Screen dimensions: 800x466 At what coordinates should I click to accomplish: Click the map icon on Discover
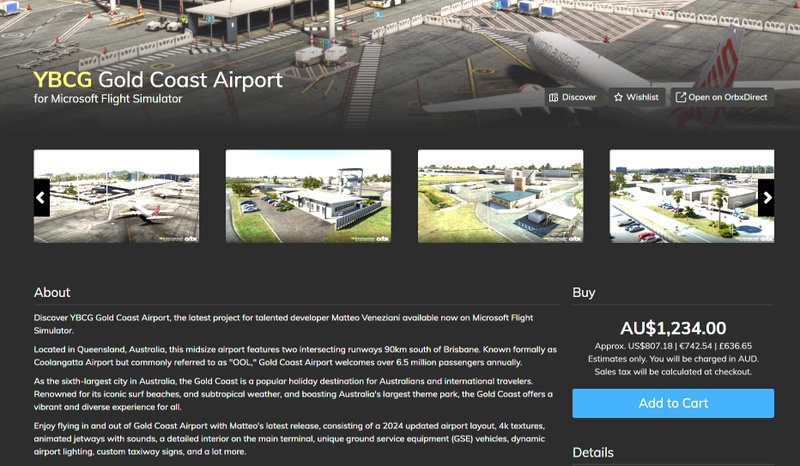(x=554, y=97)
